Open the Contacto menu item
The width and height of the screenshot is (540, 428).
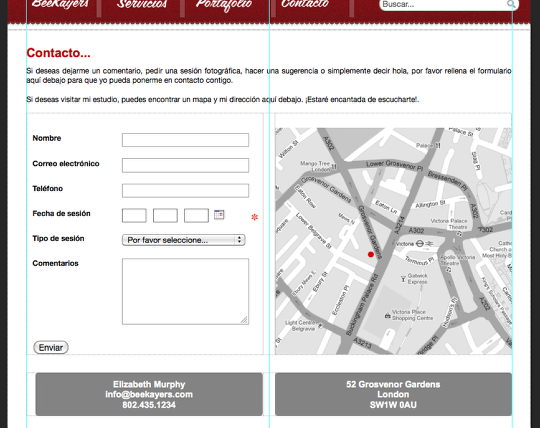pos(305,4)
